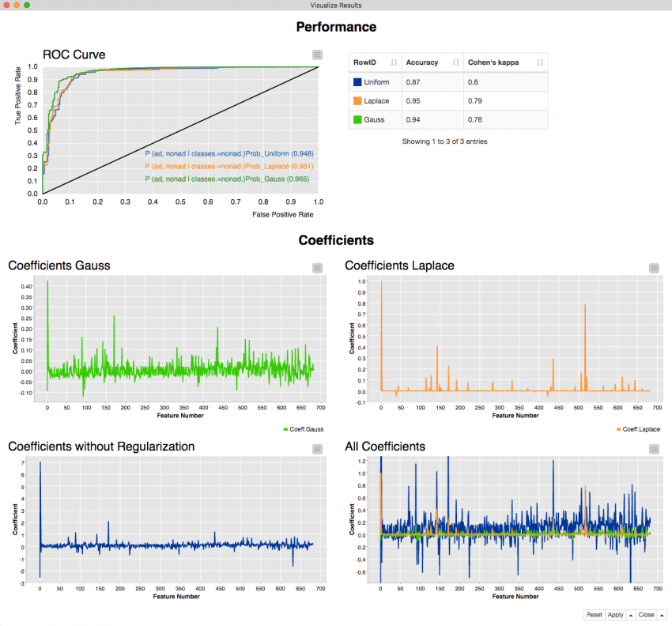Click the orange Laplace color swatch
Screen dimensions: 672x626
point(357,101)
